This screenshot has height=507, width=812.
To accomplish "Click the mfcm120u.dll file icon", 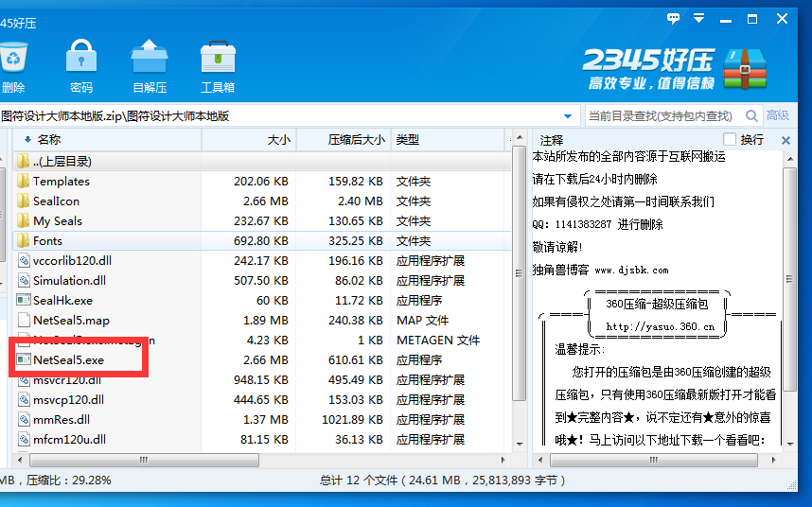I will pyautogui.click(x=24, y=439).
